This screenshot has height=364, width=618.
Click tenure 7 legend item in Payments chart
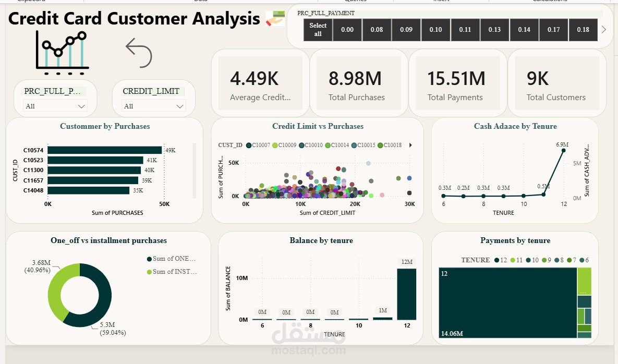click(572, 260)
